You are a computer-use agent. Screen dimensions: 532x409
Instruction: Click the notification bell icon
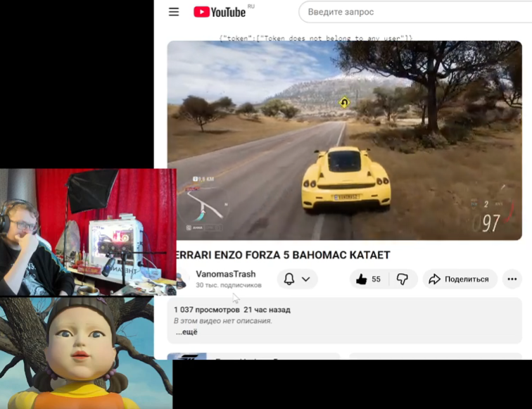click(289, 279)
